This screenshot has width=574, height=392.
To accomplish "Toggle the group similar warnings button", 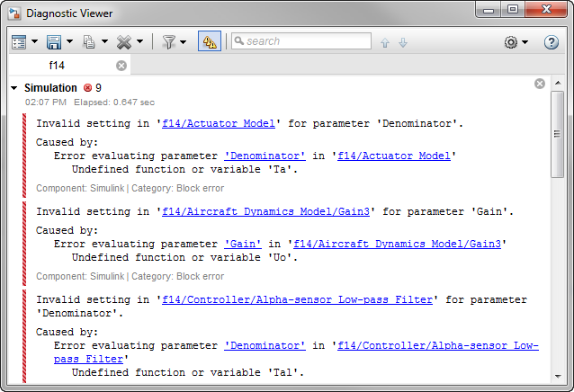I will [210, 42].
